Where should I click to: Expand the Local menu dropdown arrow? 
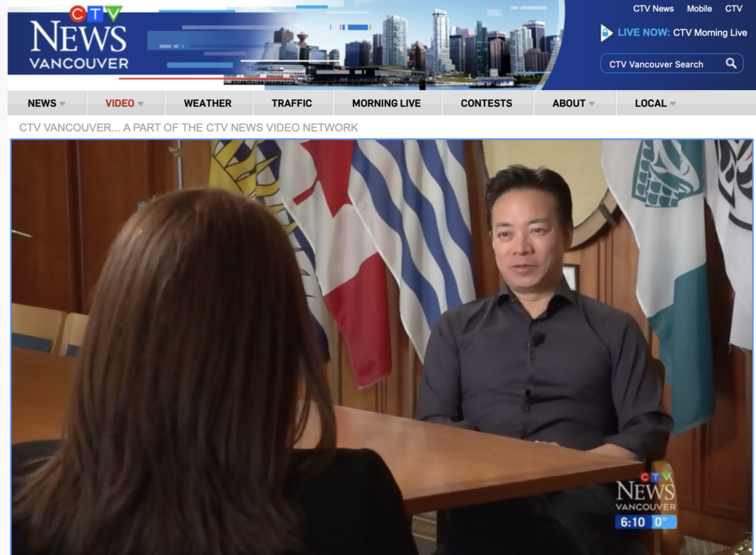[673, 103]
